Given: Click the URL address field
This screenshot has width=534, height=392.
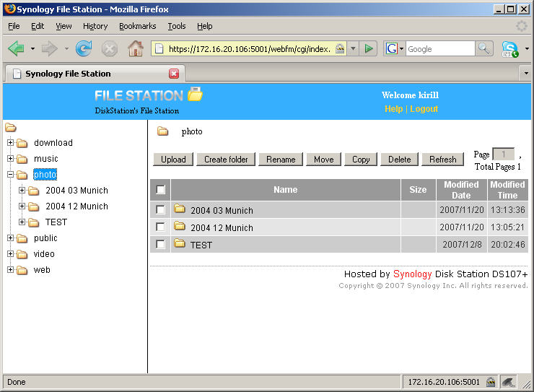Looking at the screenshot, I should (x=249, y=49).
